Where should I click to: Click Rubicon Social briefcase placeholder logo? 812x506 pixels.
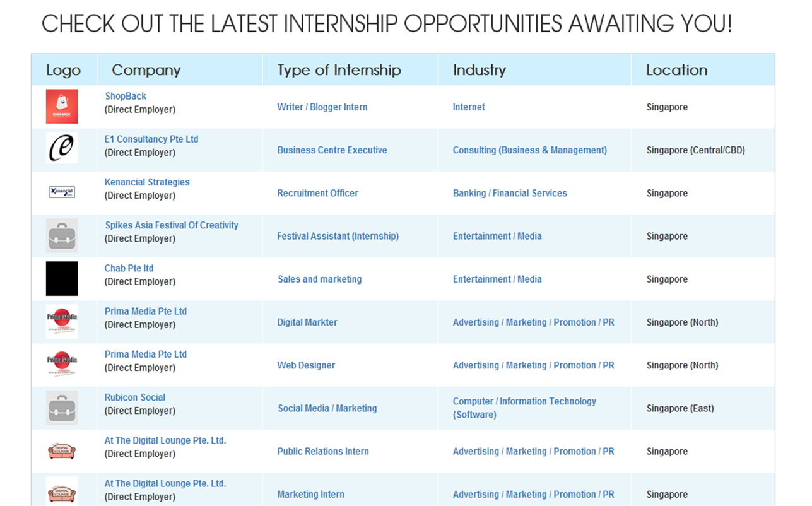(x=62, y=408)
